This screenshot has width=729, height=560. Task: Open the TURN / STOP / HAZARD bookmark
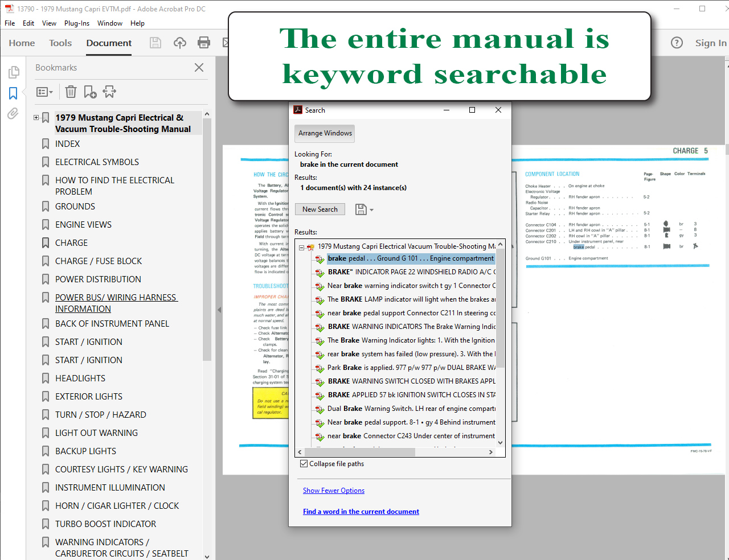click(x=101, y=415)
